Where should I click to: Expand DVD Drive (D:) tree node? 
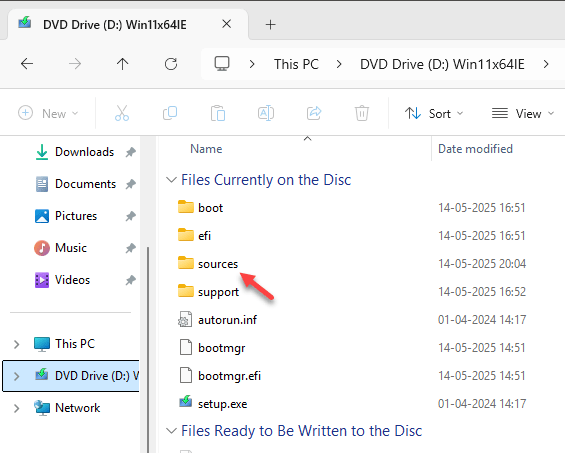click(x=17, y=376)
